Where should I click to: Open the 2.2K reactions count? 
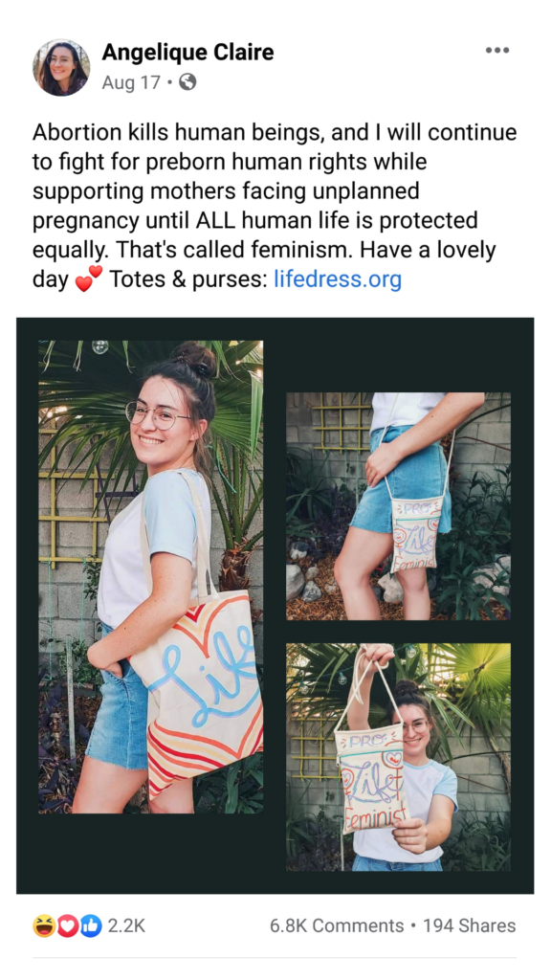(x=126, y=925)
